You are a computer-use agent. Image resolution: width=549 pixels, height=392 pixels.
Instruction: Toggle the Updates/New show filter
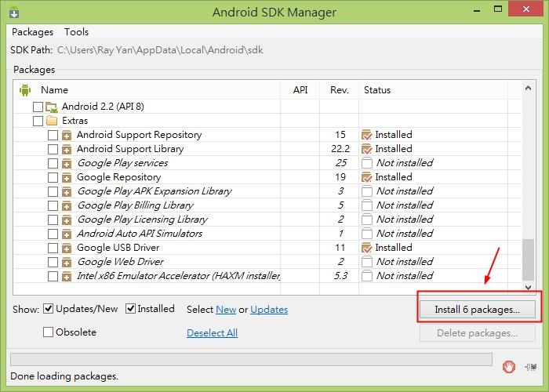49,309
